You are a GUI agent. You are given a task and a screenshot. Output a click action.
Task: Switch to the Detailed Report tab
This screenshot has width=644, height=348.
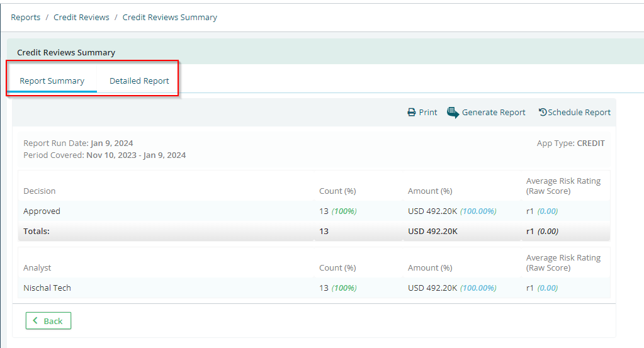point(139,81)
